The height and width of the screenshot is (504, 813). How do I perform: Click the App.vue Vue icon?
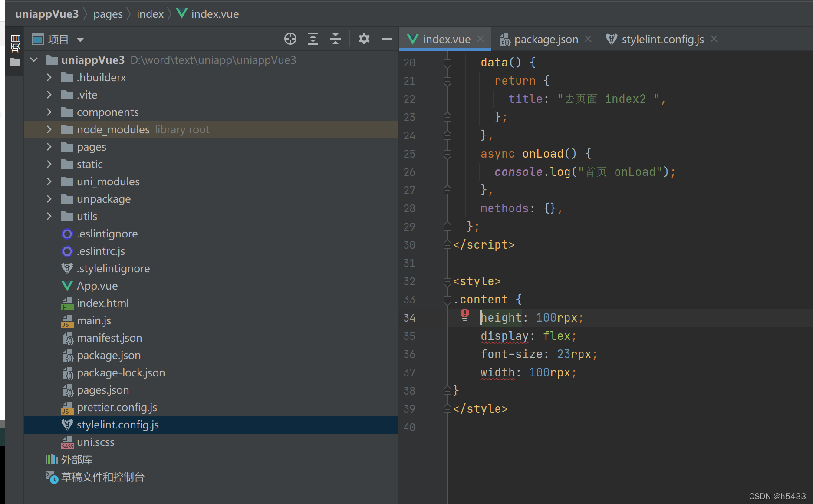click(x=67, y=286)
